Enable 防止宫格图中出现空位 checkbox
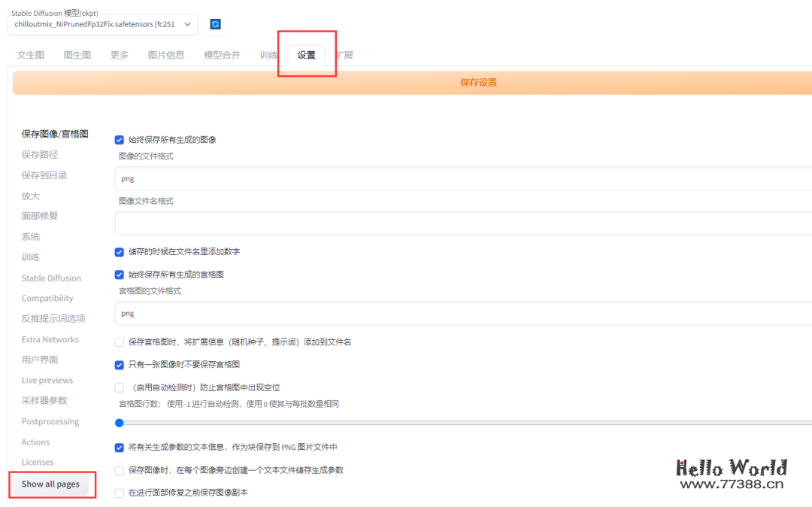Viewport: 812px width, 507px height. 119,387
